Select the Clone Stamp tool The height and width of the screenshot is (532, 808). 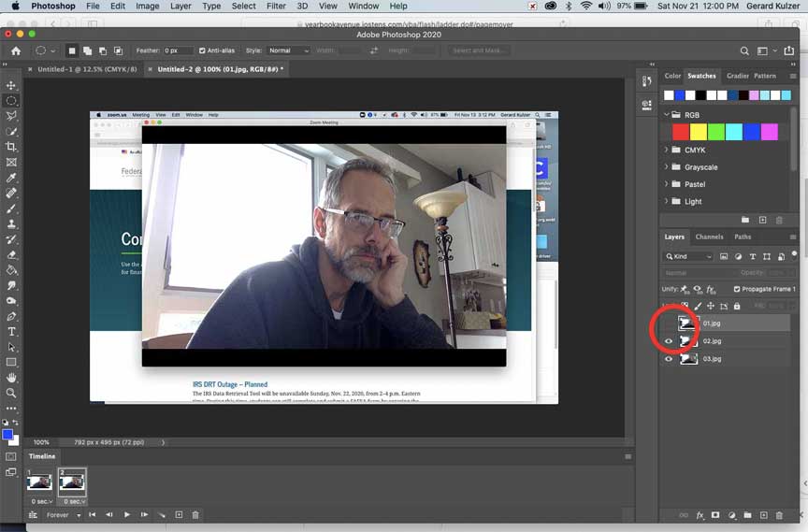pos(11,224)
